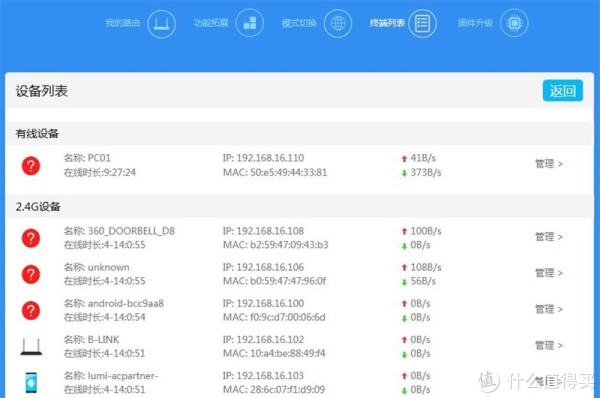Select IP: 192.168.16.103

point(263,376)
